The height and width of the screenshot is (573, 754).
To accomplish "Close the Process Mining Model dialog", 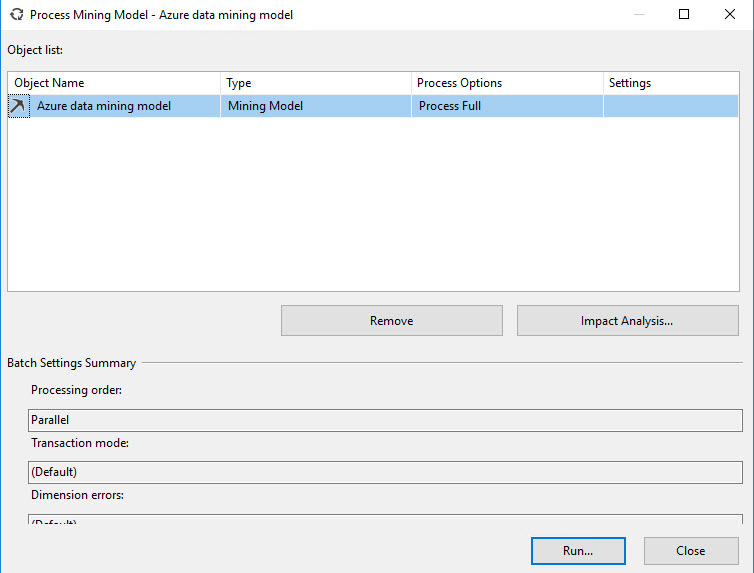I will (691, 551).
